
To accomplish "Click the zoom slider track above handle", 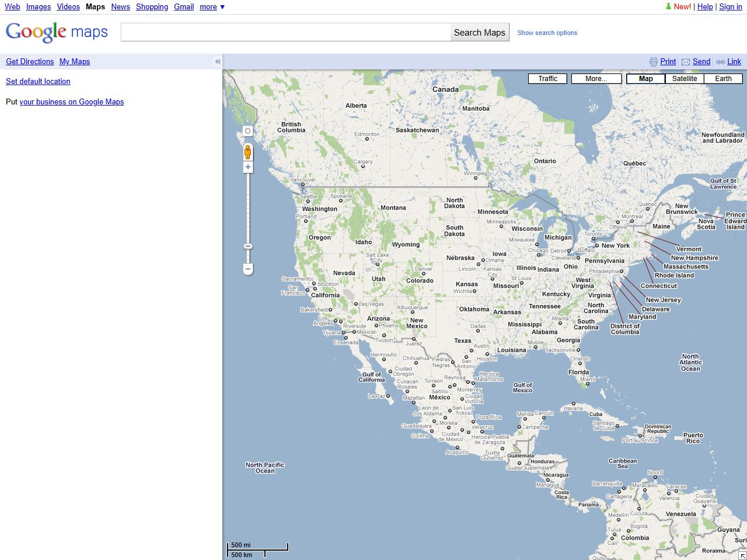I will (x=248, y=207).
